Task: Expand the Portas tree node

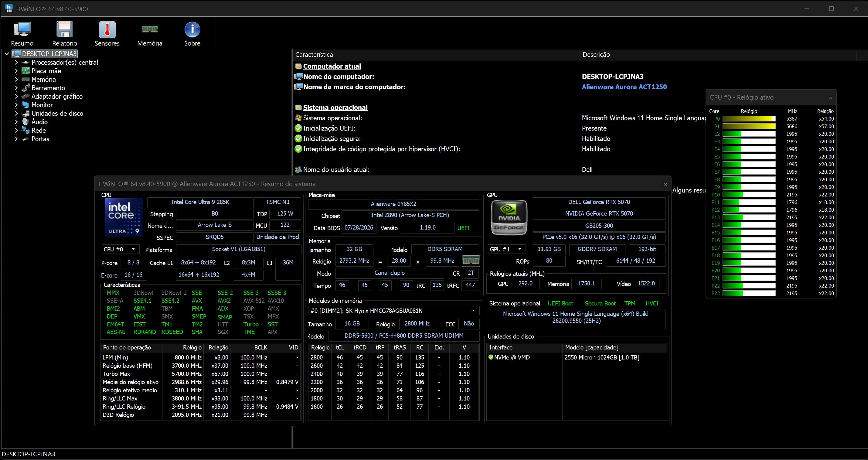Action: point(16,139)
